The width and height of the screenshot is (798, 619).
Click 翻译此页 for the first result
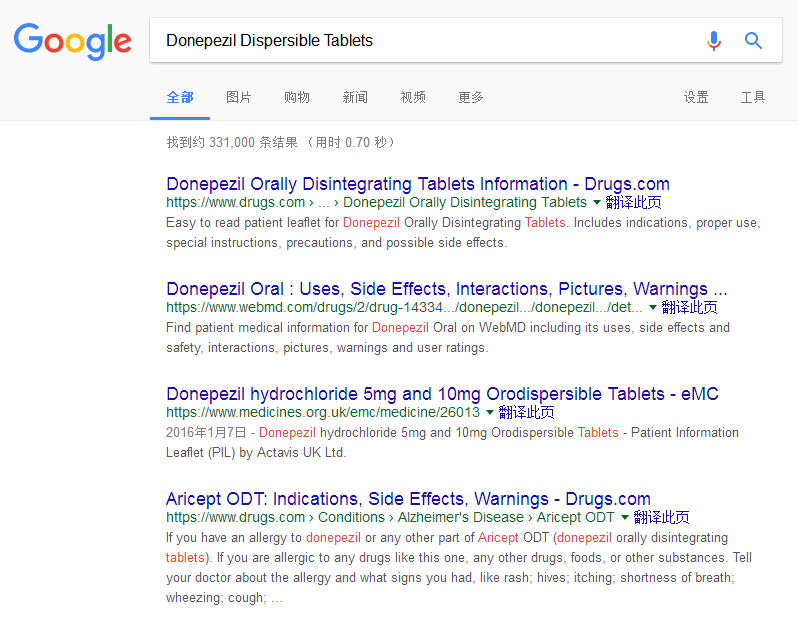[x=633, y=203]
